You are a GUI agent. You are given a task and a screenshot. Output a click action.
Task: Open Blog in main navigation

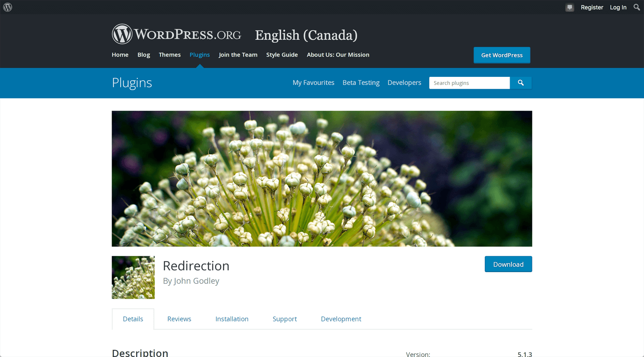point(144,54)
